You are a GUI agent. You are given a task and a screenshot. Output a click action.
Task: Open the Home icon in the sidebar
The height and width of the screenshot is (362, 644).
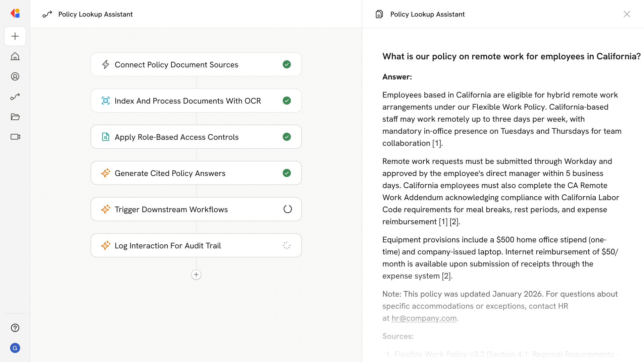15,56
